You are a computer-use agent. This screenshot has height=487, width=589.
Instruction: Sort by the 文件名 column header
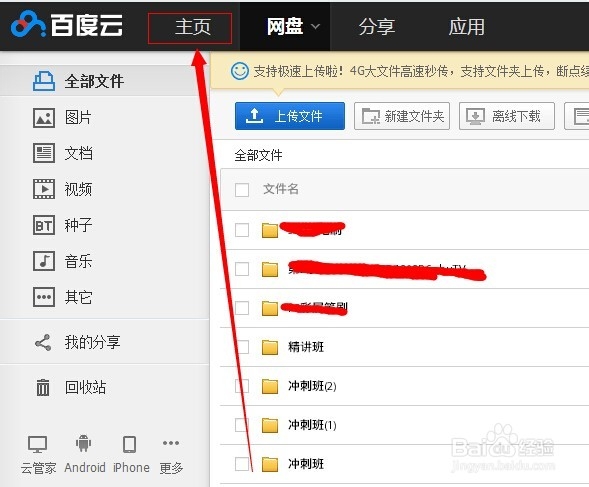[281, 189]
